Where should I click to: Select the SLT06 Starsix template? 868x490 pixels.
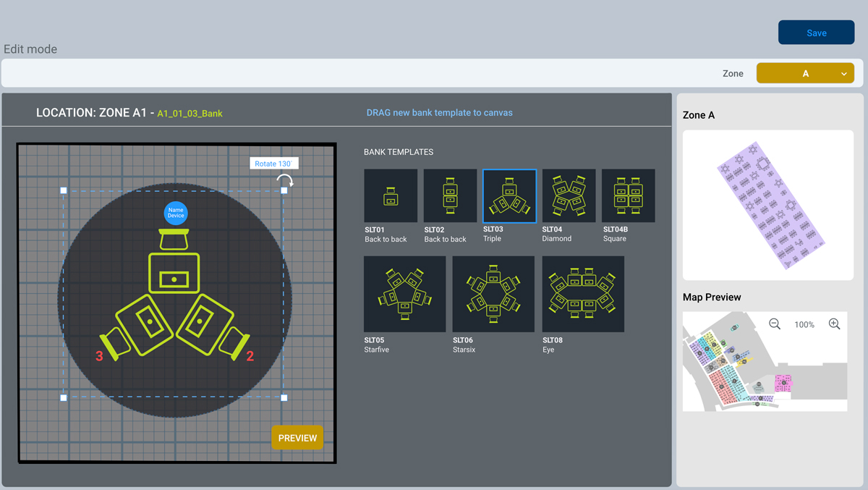(x=493, y=294)
